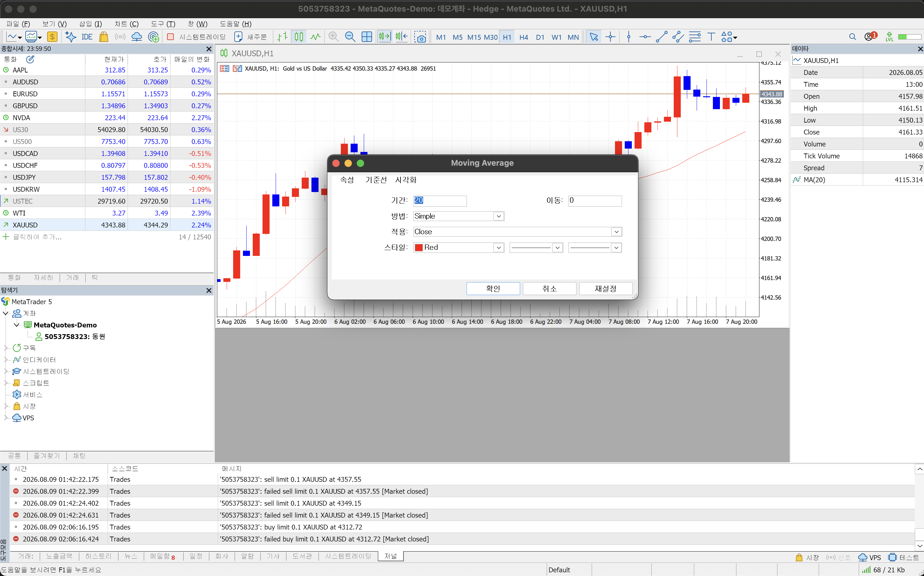Select the arrow cursor tool
The height and width of the screenshot is (576, 924).
(x=594, y=37)
